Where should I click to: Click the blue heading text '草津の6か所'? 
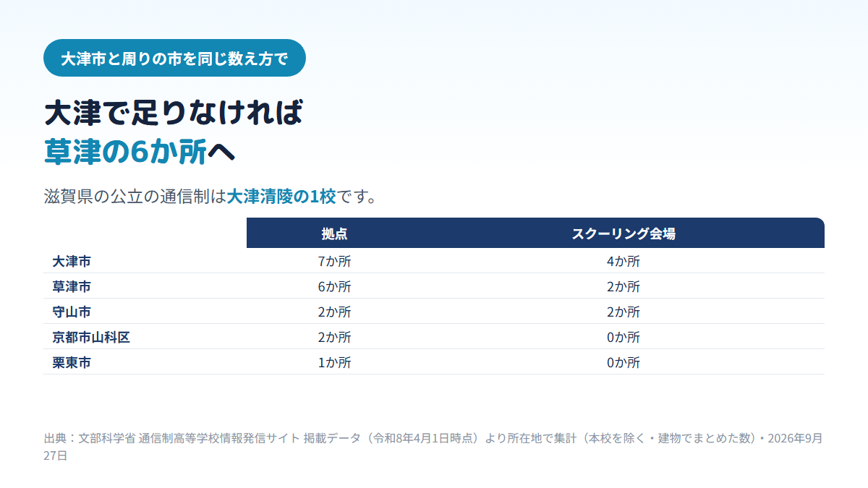pyautogui.click(x=126, y=151)
